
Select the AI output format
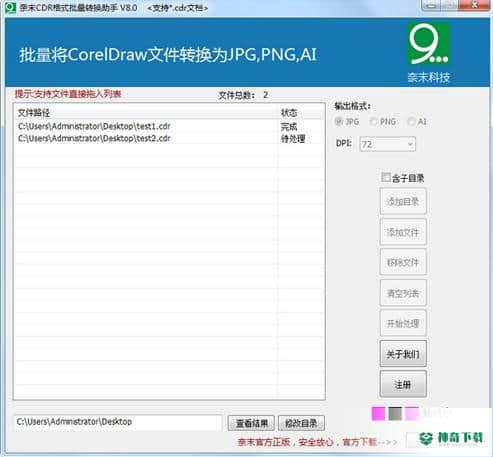[417, 122]
